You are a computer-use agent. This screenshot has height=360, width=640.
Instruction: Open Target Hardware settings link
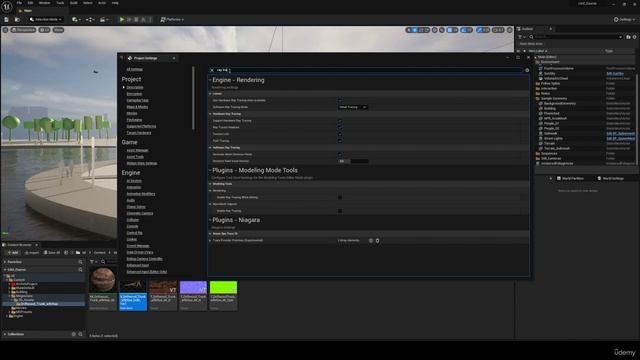coord(139,133)
